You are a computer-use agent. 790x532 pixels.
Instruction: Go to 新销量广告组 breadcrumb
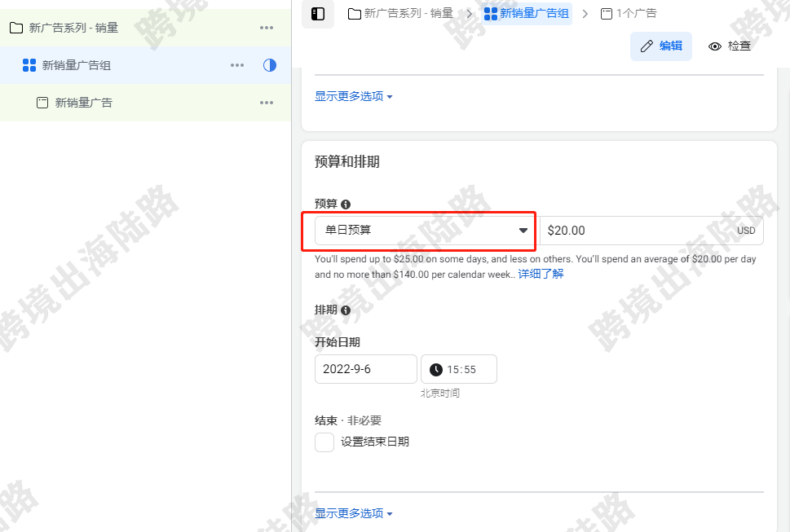pyautogui.click(x=527, y=14)
